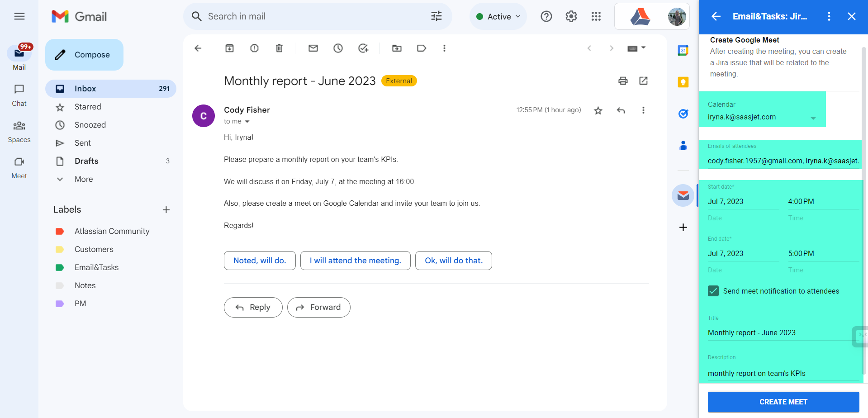The image size is (868, 418).
Task: Get more add-ons plus icon
Action: (x=683, y=228)
